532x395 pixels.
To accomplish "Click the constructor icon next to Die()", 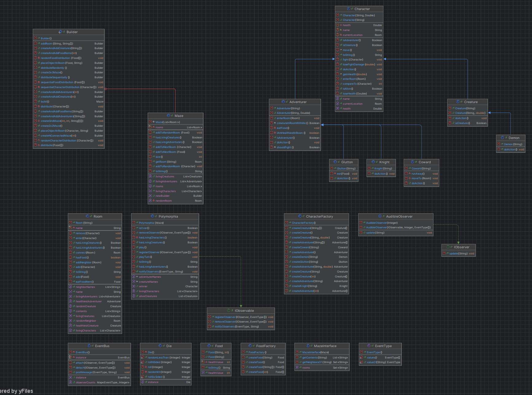I will 143,352.
